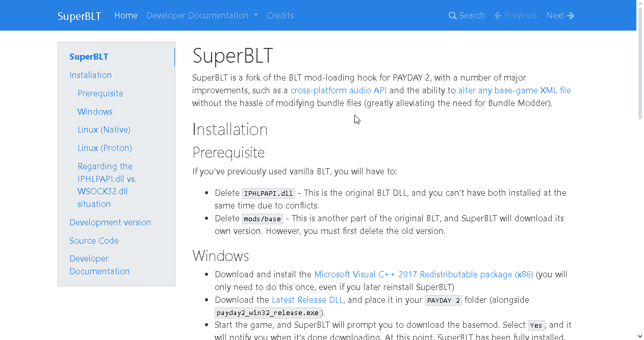Select Prerequisite in the sidebar

click(100, 93)
